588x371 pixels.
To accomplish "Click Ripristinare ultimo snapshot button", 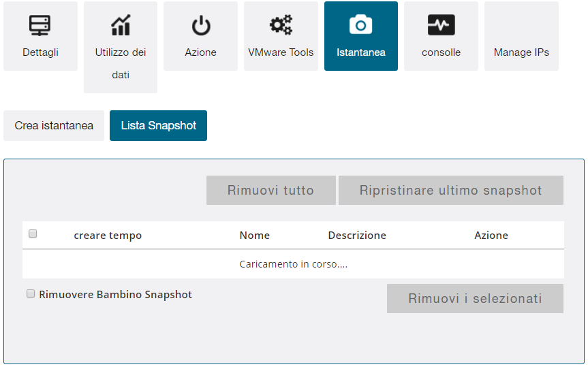I will point(450,191).
